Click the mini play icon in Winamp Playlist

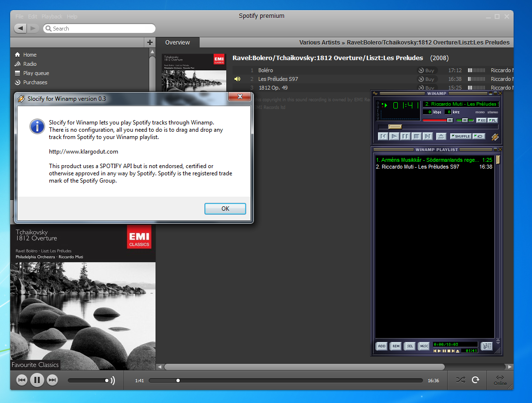coord(439,351)
